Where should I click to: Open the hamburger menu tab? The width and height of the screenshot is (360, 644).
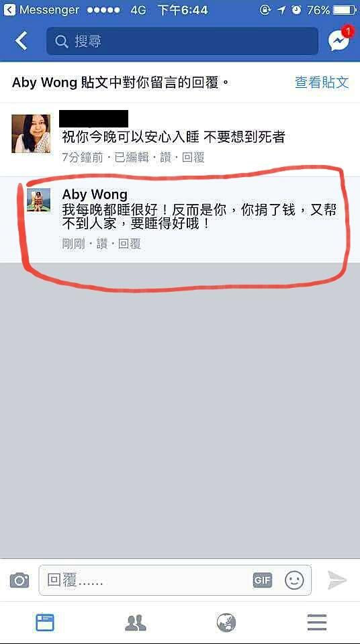click(317, 623)
